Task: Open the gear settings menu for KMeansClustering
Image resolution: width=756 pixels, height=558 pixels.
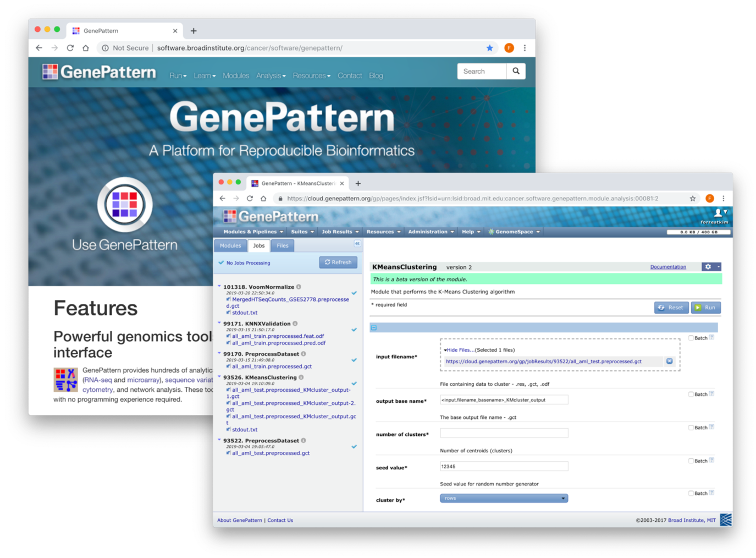Action: [x=711, y=266]
